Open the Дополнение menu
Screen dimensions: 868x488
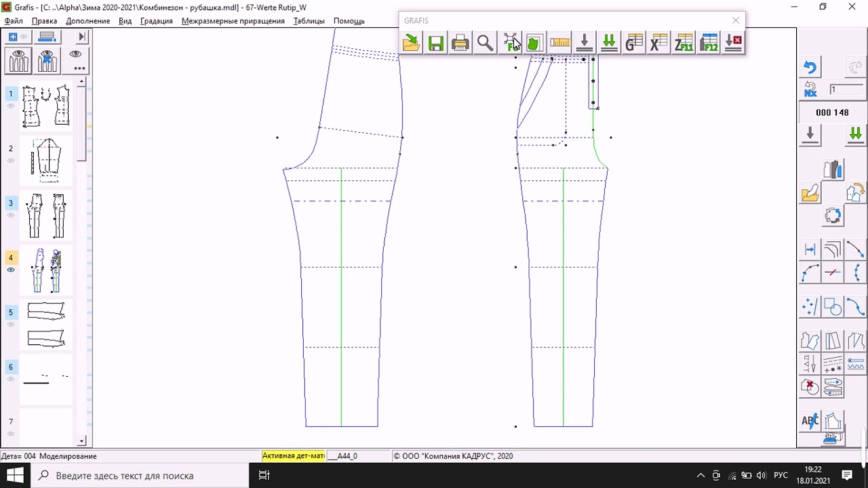tap(87, 21)
